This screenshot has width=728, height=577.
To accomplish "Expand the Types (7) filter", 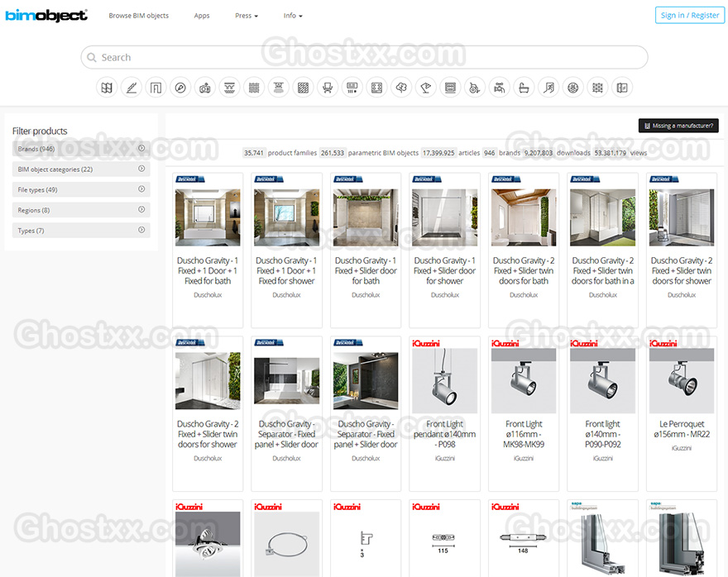I will click(81, 231).
